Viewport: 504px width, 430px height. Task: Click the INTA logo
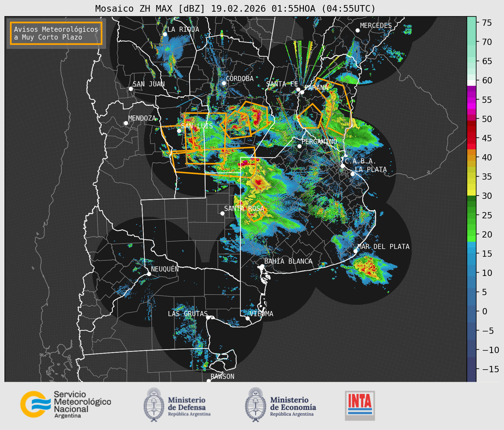click(x=360, y=406)
